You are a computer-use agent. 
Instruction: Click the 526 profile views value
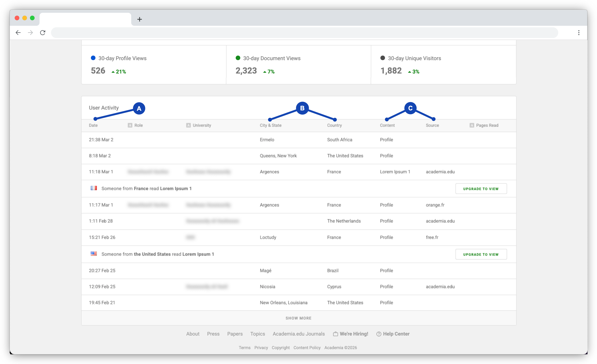pos(98,70)
